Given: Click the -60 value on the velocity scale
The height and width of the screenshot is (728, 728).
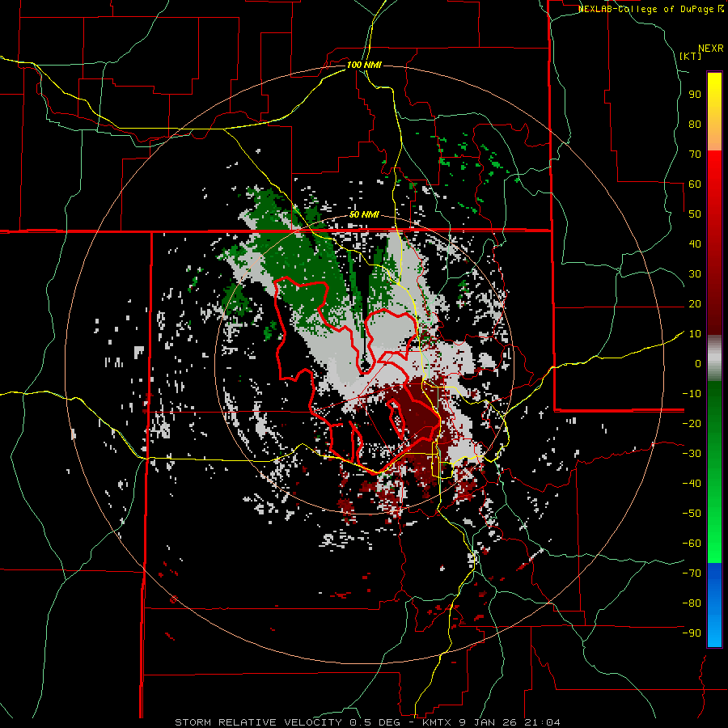Looking at the screenshot, I should coord(692,544).
